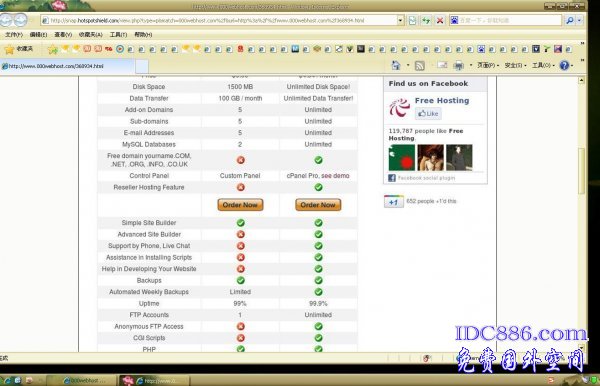Click the Home icon in command bar
Image resolution: width=600 pixels, height=386 pixels.
396,65
